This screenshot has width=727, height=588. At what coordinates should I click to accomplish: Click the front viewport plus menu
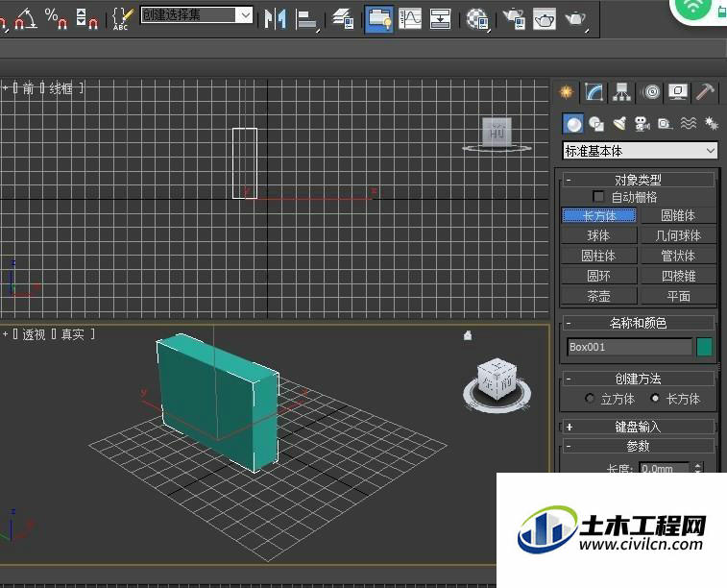pos(6,87)
